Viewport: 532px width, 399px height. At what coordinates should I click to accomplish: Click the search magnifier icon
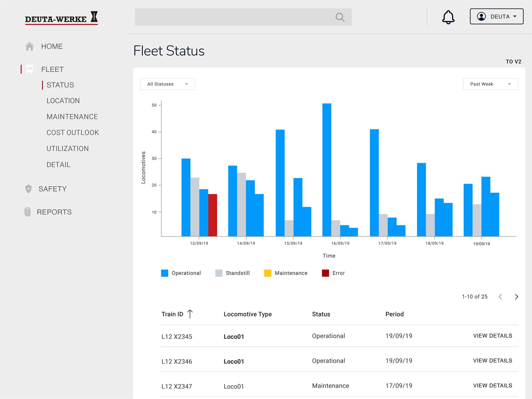click(340, 17)
